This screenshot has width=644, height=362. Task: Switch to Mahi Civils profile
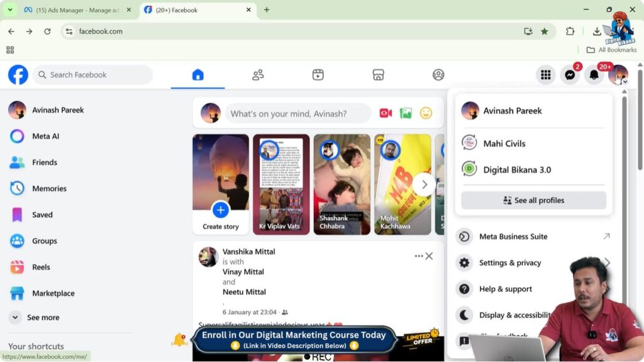(533, 144)
